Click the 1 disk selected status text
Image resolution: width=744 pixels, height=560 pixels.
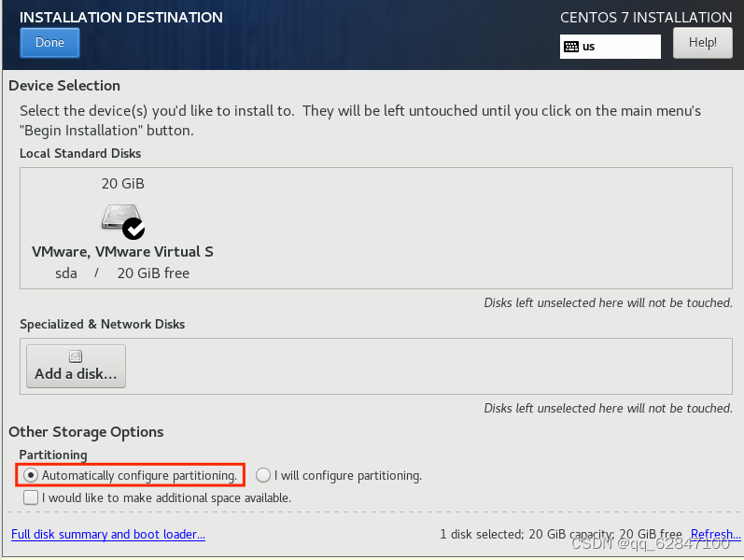[x=561, y=535]
